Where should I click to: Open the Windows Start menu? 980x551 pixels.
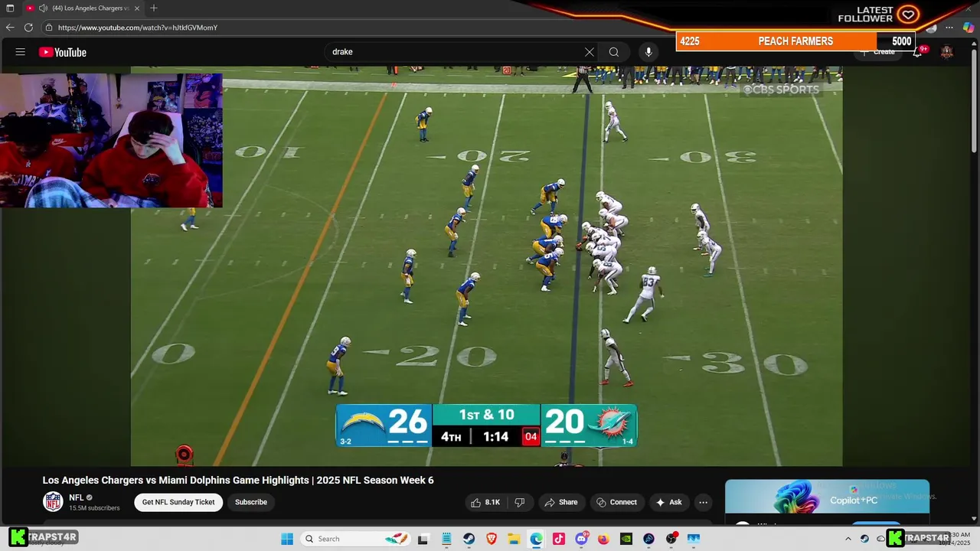(287, 539)
